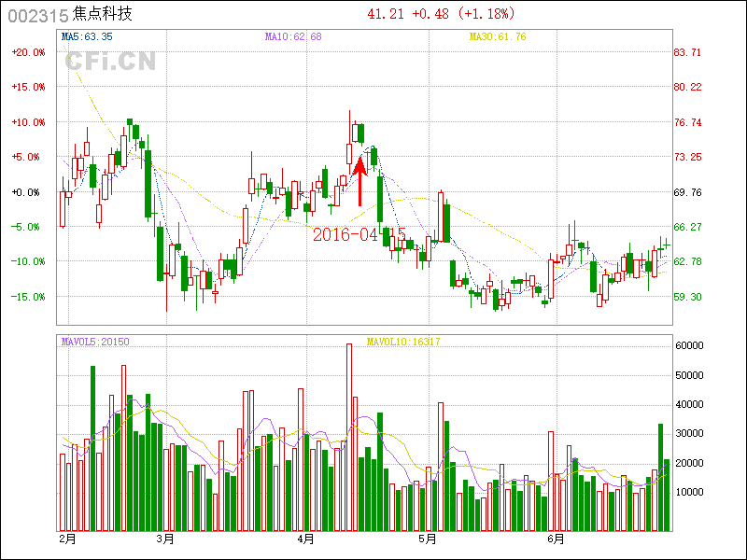Click the MAVOL5:20150 volume label

(94, 342)
